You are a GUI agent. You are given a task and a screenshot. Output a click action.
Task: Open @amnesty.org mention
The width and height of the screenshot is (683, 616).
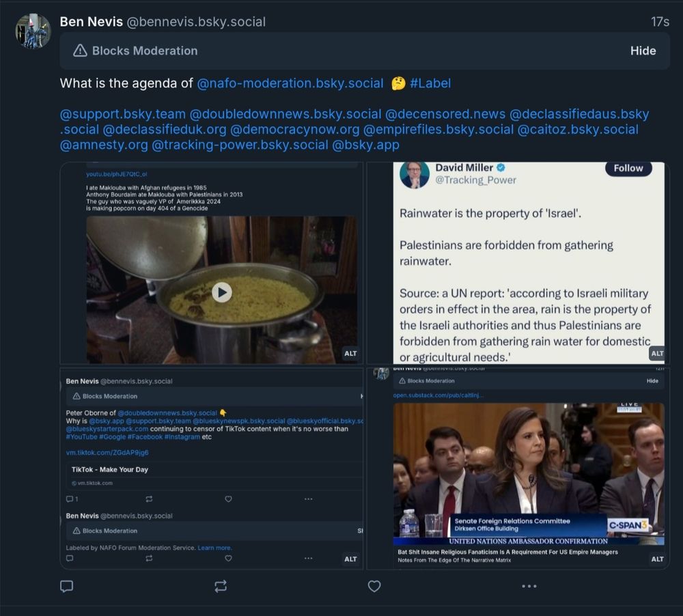coord(104,145)
